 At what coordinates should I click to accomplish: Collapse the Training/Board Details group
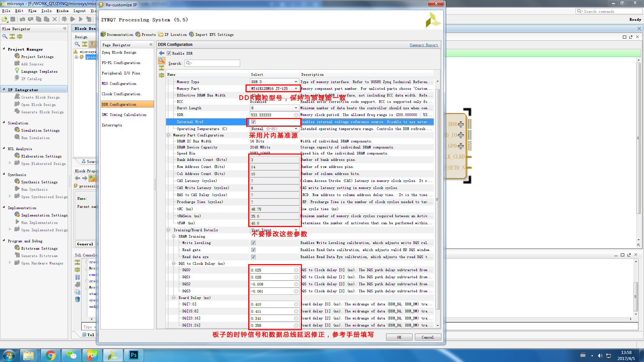[168, 230]
